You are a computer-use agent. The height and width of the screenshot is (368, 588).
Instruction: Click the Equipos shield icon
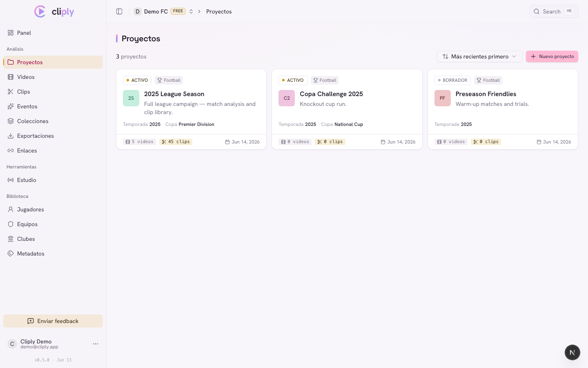click(x=11, y=224)
